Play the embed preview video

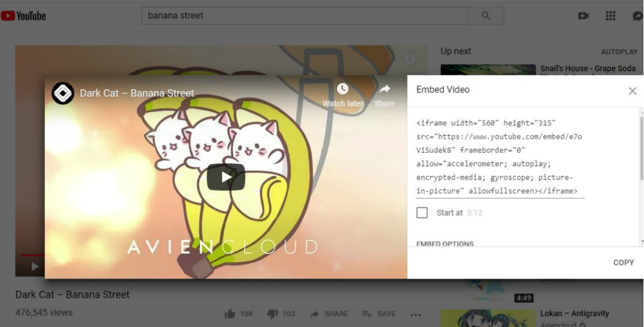click(x=226, y=177)
